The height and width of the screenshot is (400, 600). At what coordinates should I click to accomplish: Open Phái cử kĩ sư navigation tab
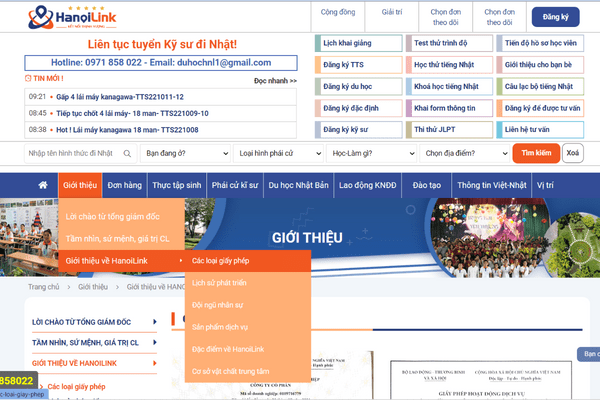point(235,185)
